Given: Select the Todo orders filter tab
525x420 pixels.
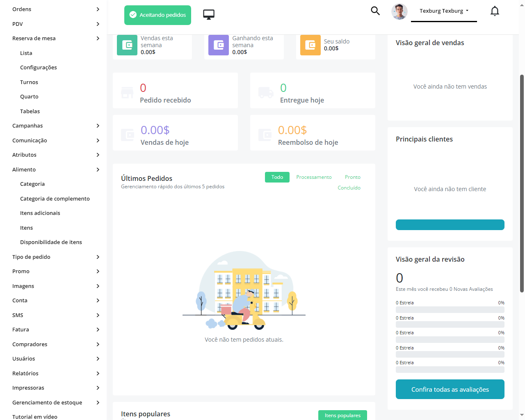Looking at the screenshot, I should click(x=277, y=177).
